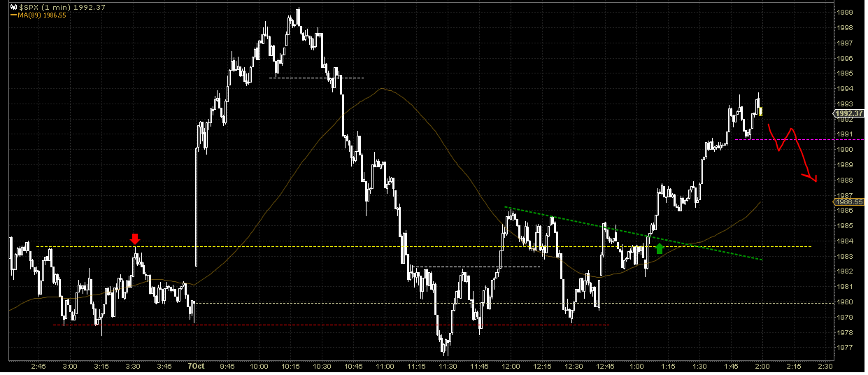868x375 pixels.
Task: Click the 7Oct date label on time axis
Action: point(197,366)
